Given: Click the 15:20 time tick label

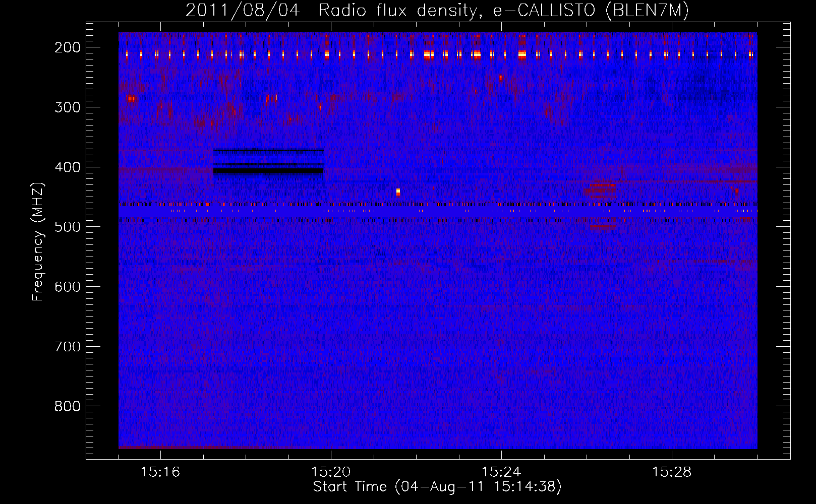Looking at the screenshot, I should pyautogui.click(x=331, y=472).
